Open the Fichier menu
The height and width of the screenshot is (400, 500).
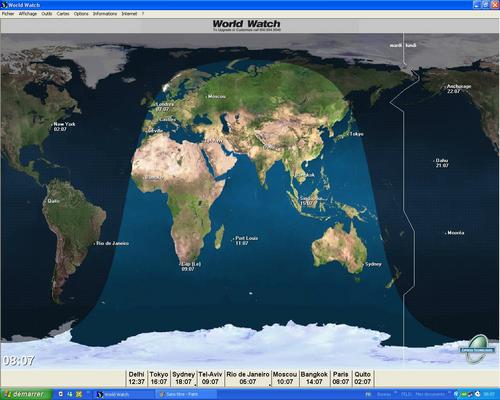pyautogui.click(x=8, y=14)
